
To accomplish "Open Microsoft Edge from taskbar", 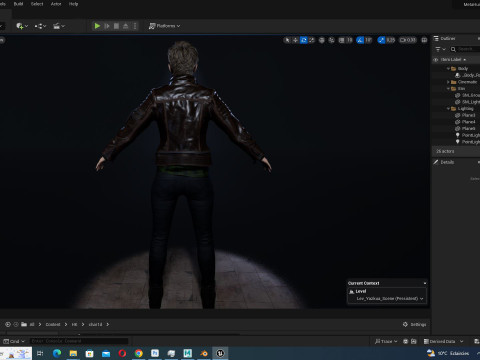I will click(57, 353).
